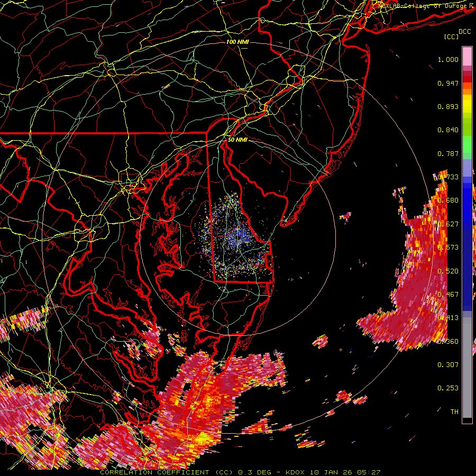
Task: Click the 0.3 DEG elevation angle text
Action: (x=255, y=472)
